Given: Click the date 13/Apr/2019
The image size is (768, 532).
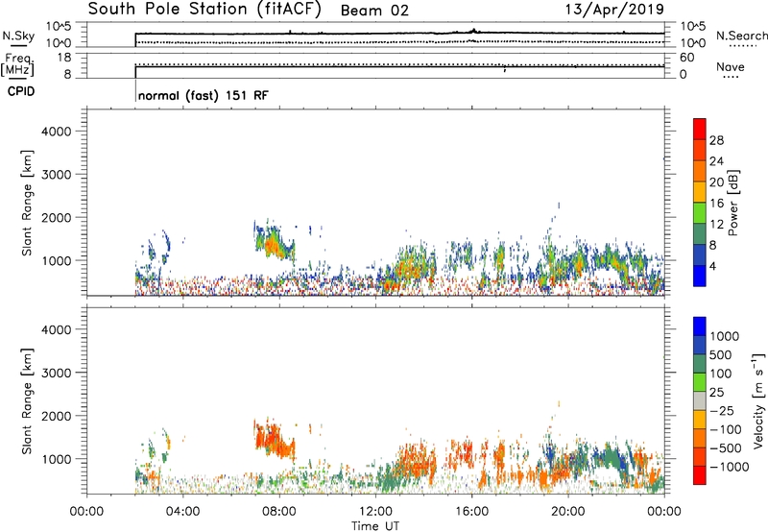Looking at the screenshot, I should click(x=614, y=9).
